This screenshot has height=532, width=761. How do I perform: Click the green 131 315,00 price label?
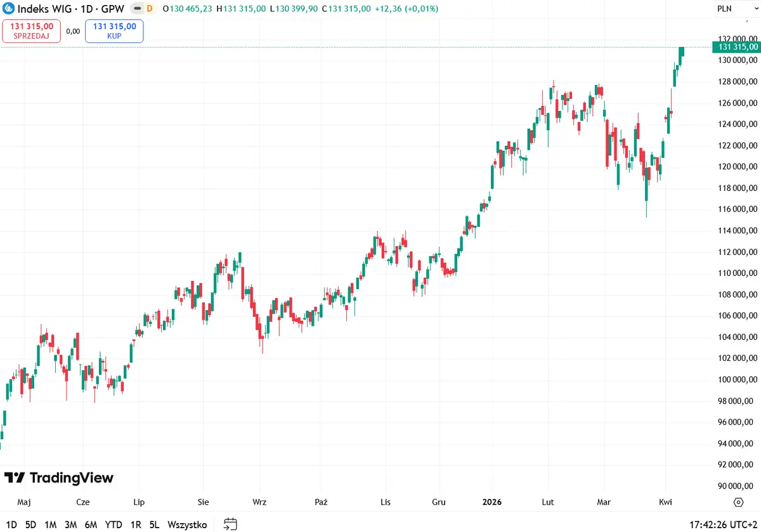click(x=736, y=47)
